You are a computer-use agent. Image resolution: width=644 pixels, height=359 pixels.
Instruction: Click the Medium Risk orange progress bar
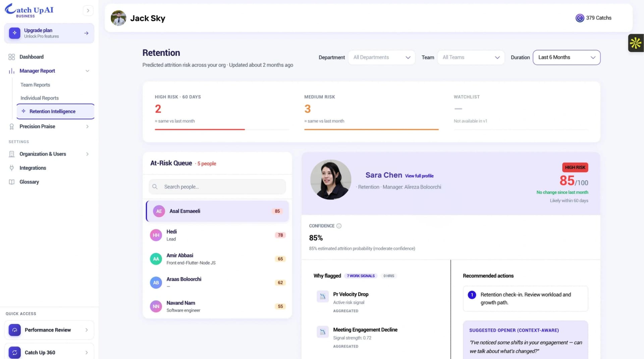[x=371, y=129]
